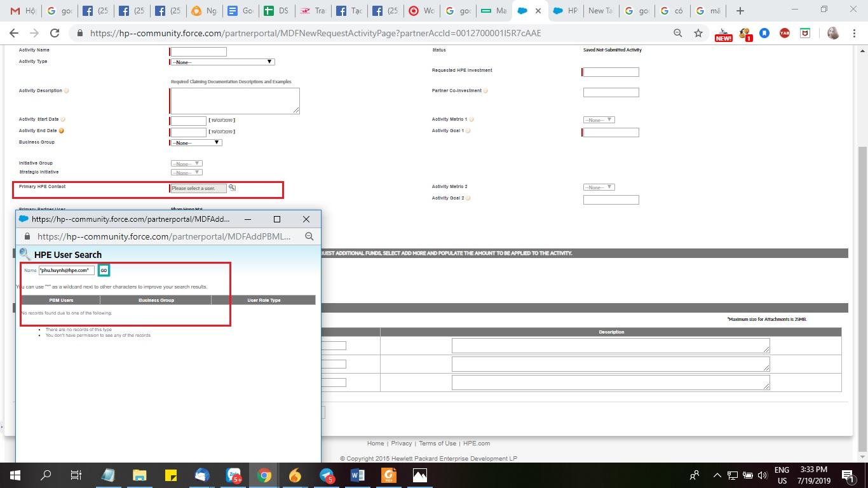Click the Activity End Date 19/07/2019 link
The image size is (868, 488).
coord(222,132)
